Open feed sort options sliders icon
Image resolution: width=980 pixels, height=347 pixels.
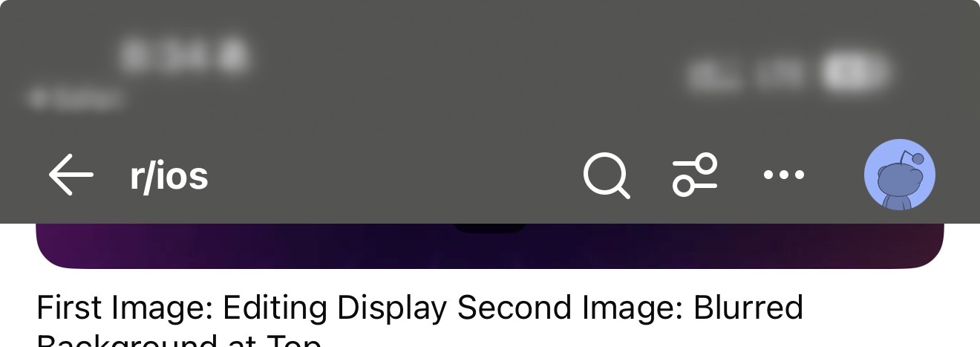(696, 175)
